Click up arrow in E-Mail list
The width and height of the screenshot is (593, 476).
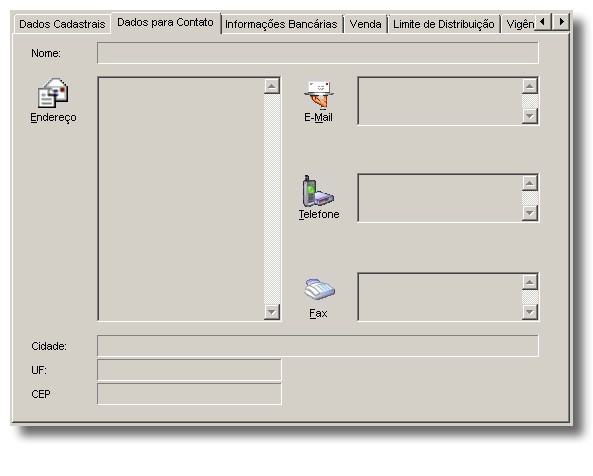530,86
